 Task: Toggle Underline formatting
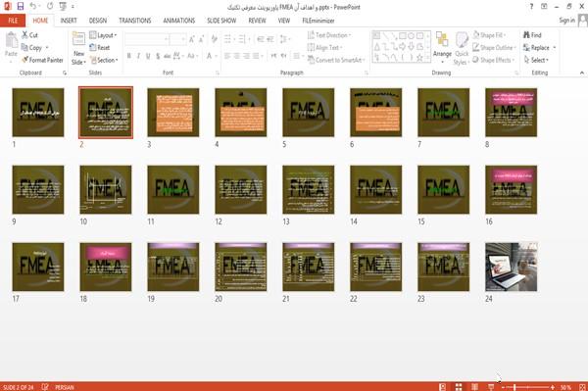148,56
